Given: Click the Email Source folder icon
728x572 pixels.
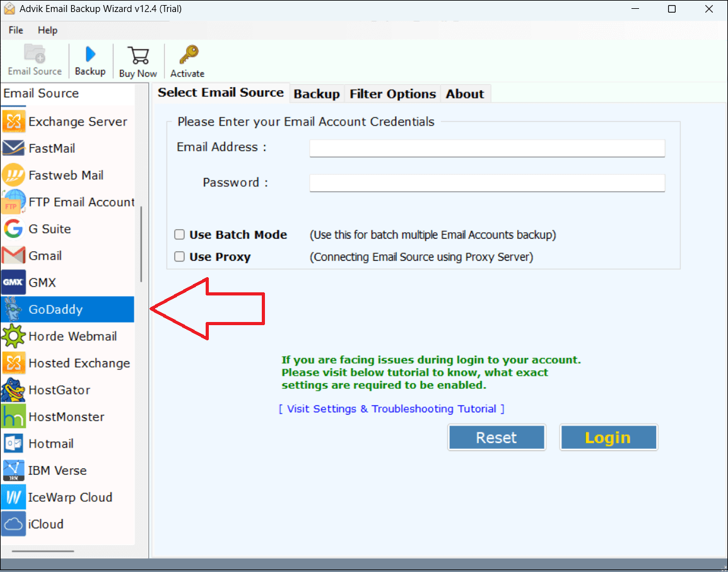Looking at the screenshot, I should point(35,54).
